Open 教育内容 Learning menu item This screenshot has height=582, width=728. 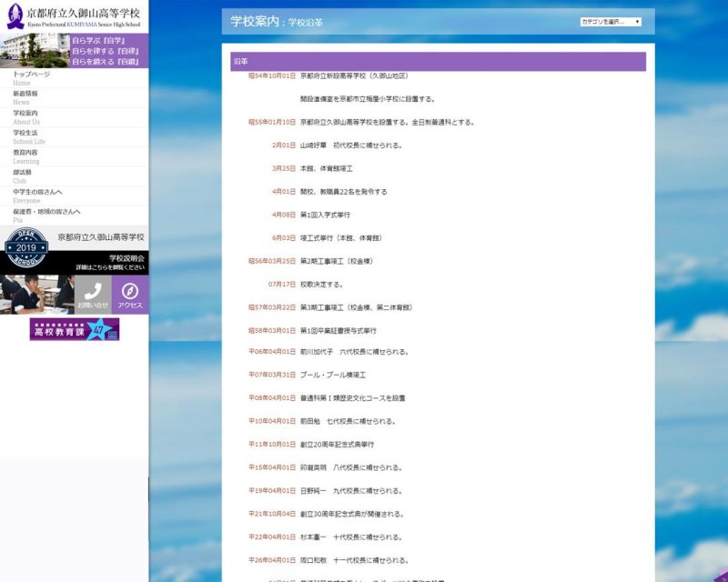tap(26, 156)
